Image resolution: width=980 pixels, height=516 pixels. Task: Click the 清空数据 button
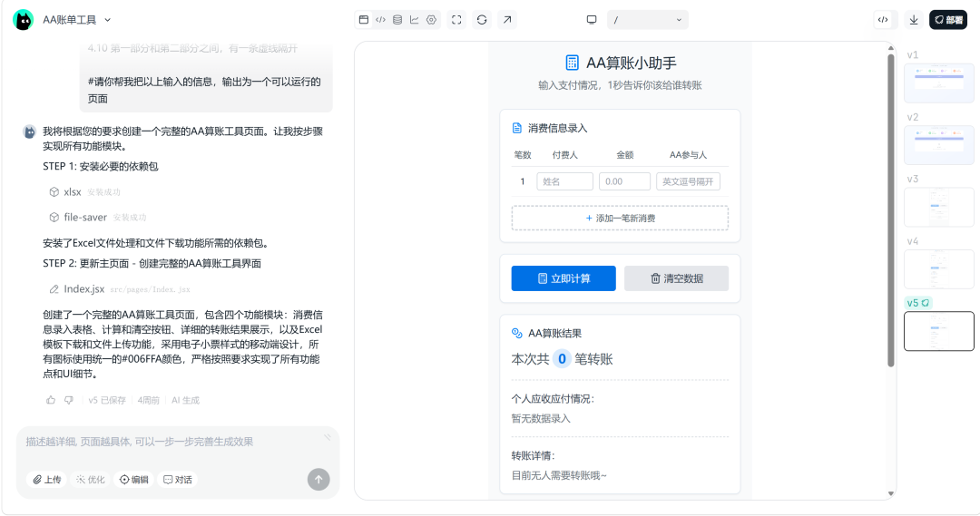tap(676, 278)
